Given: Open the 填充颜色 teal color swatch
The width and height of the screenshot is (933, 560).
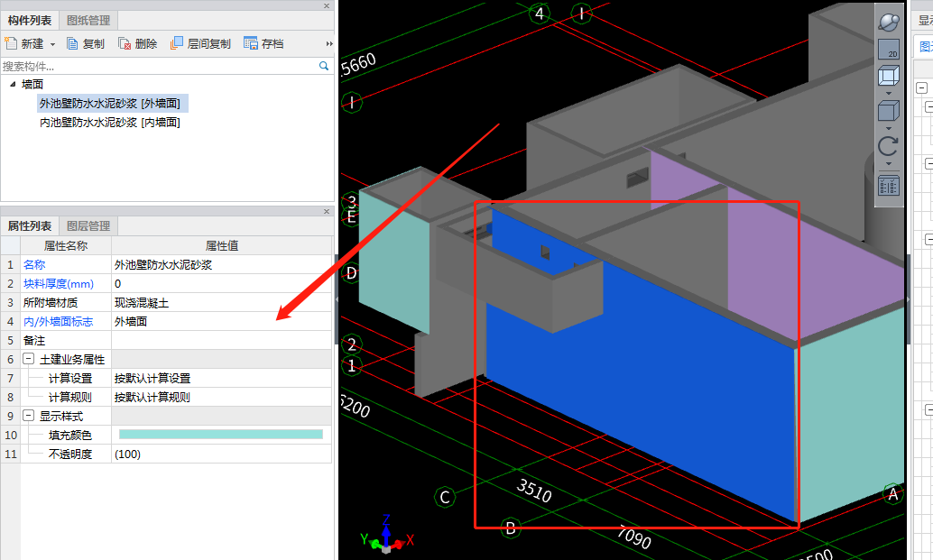Looking at the screenshot, I should (x=221, y=435).
